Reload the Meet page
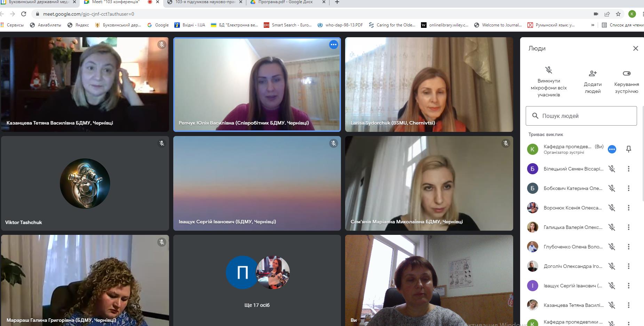The width and height of the screenshot is (644, 326). coord(24,14)
